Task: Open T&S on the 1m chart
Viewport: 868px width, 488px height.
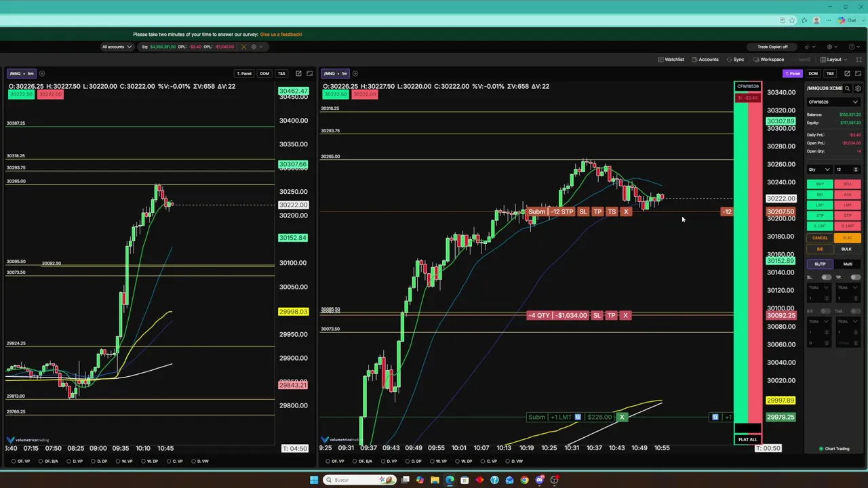Action: click(830, 73)
